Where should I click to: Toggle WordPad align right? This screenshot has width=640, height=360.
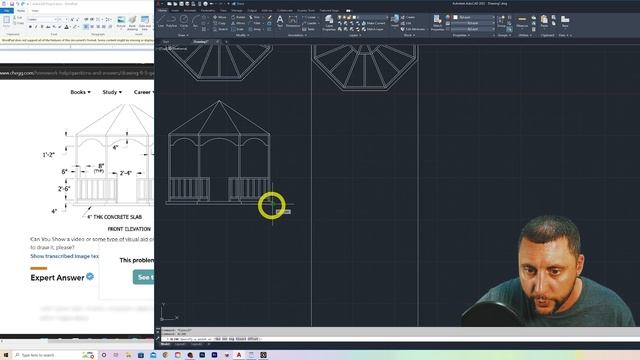(98, 27)
